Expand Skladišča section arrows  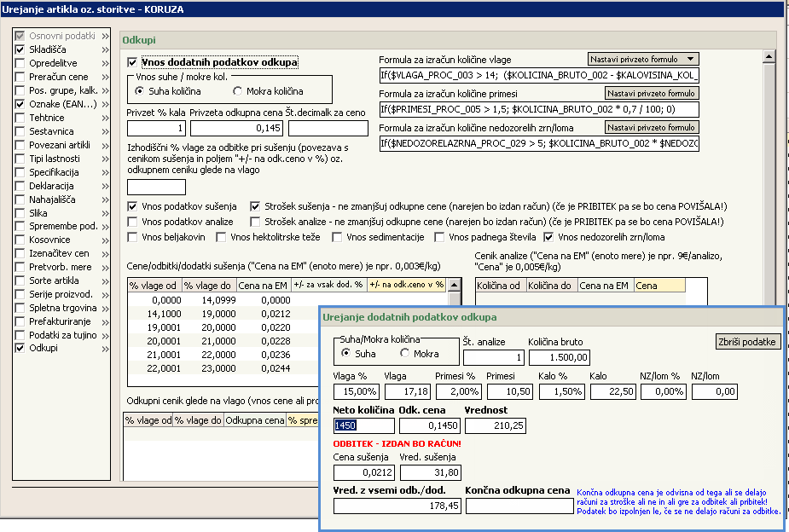point(105,49)
